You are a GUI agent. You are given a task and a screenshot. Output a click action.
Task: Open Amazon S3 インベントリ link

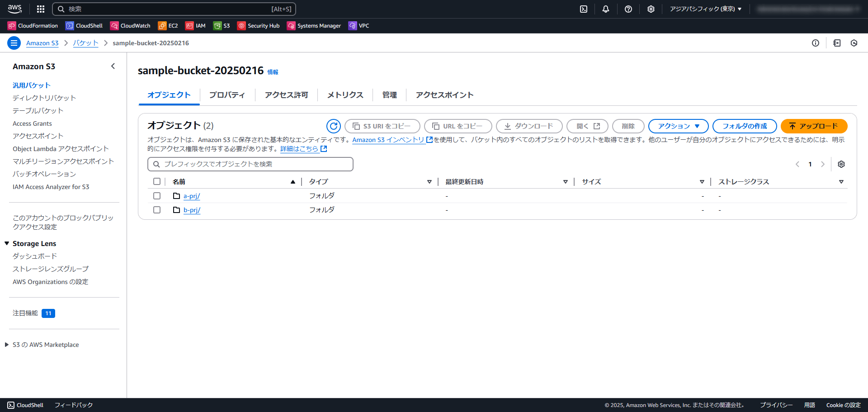click(x=392, y=140)
